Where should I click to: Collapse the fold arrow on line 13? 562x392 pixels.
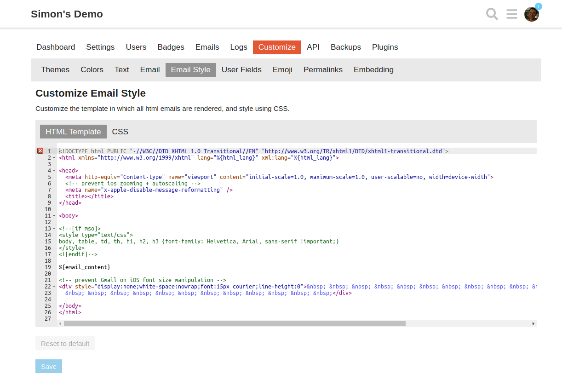tap(54, 228)
